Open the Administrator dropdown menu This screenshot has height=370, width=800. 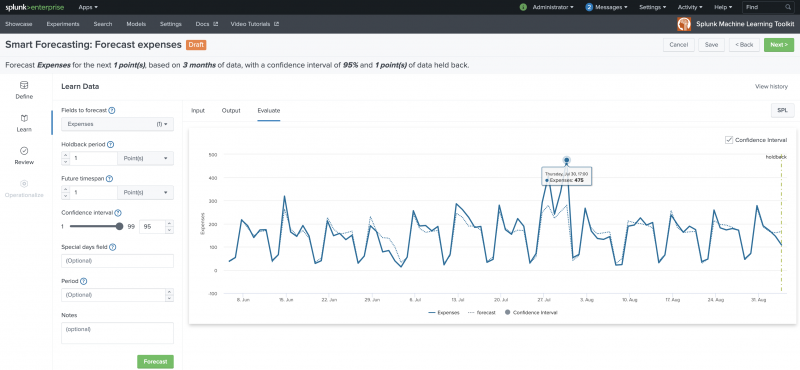coord(553,7)
